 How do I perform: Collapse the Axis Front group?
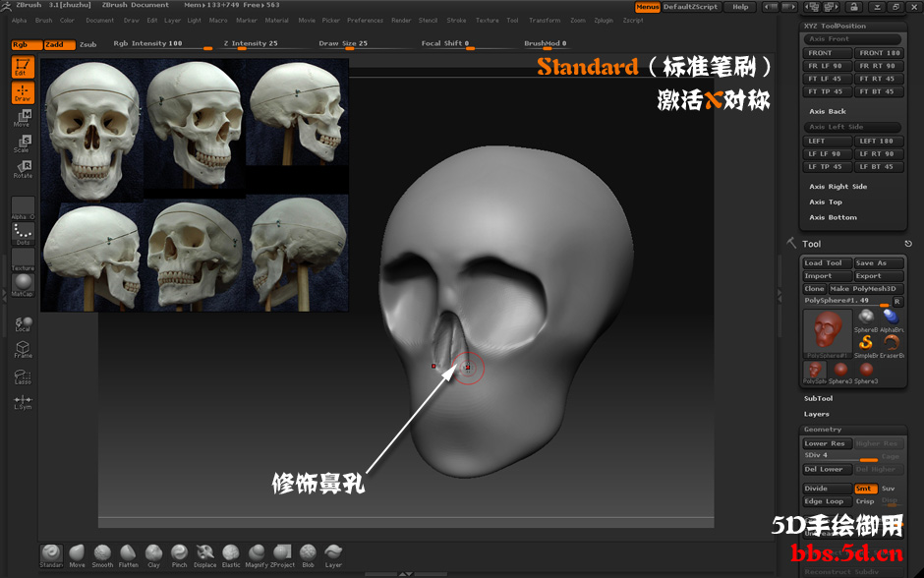click(852, 39)
